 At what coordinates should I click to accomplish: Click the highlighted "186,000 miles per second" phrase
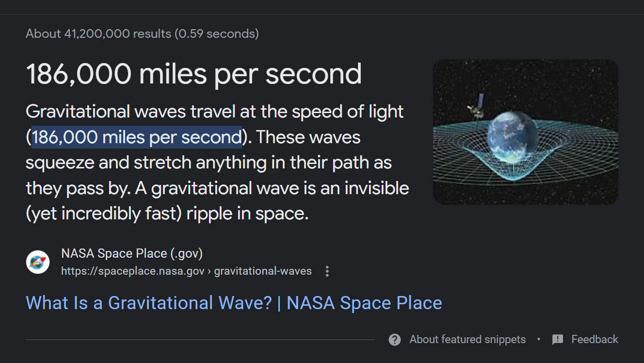137,137
